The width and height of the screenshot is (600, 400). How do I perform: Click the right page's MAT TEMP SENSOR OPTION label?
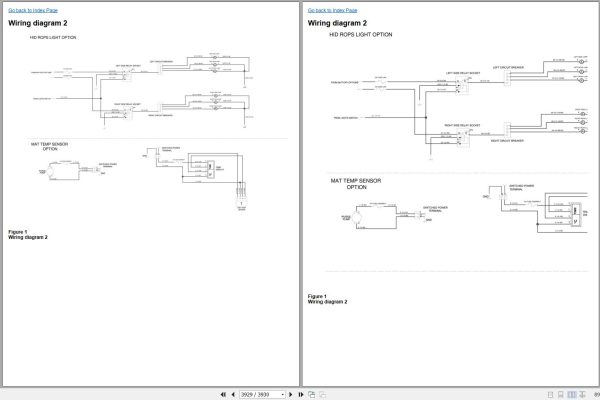[x=356, y=184]
